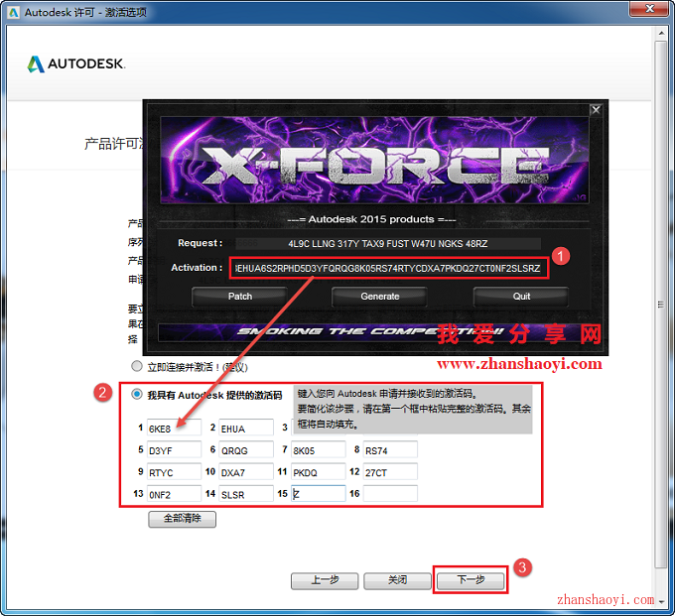
Task: Select the I have an activation code radio option
Action: [x=136, y=394]
